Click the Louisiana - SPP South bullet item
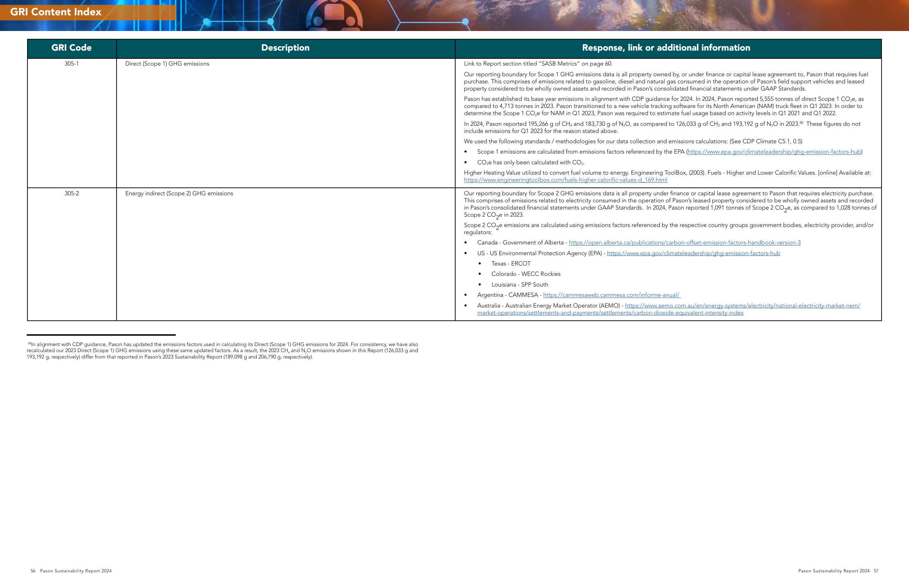This screenshot has width=909, height=588. [520, 285]
